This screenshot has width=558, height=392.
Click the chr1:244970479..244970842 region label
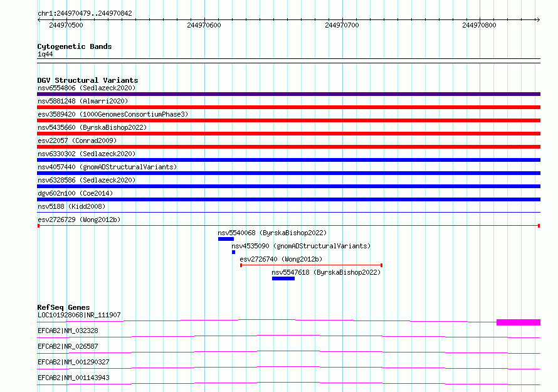85,13
